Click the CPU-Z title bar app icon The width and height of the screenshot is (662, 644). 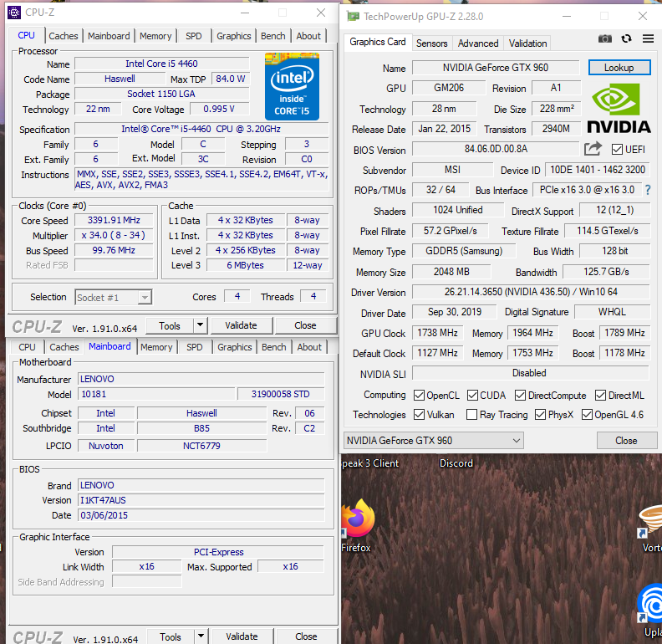pos(14,13)
